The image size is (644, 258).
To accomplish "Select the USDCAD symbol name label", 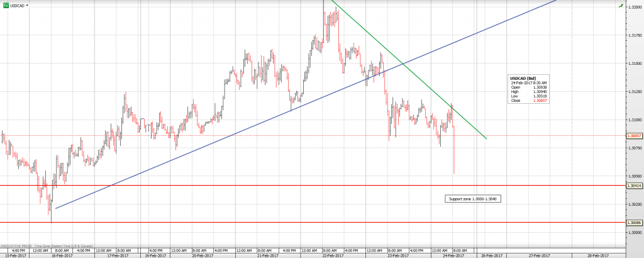I will [x=20, y=5].
